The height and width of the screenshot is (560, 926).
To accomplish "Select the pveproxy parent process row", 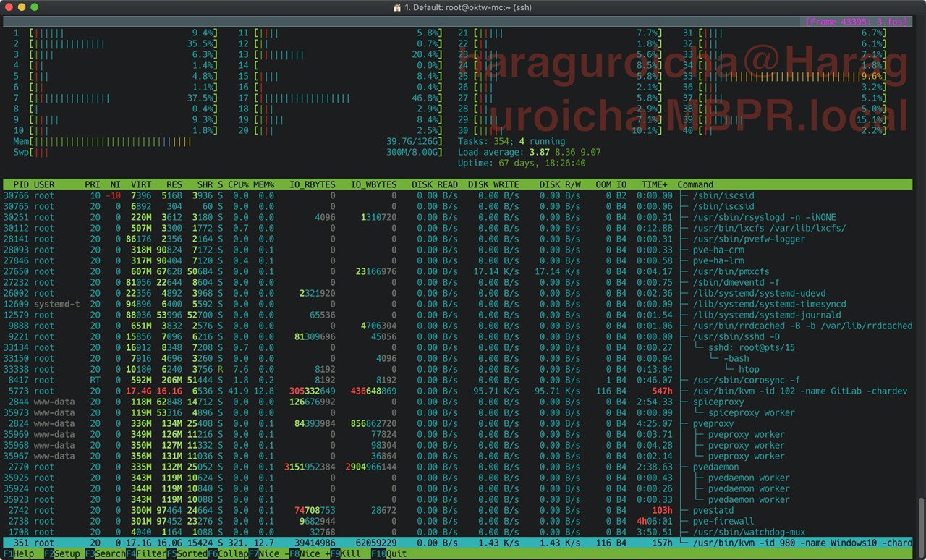I will tap(458, 423).
